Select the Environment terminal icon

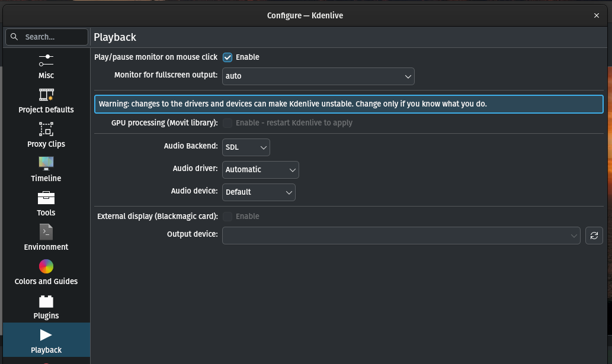46,232
